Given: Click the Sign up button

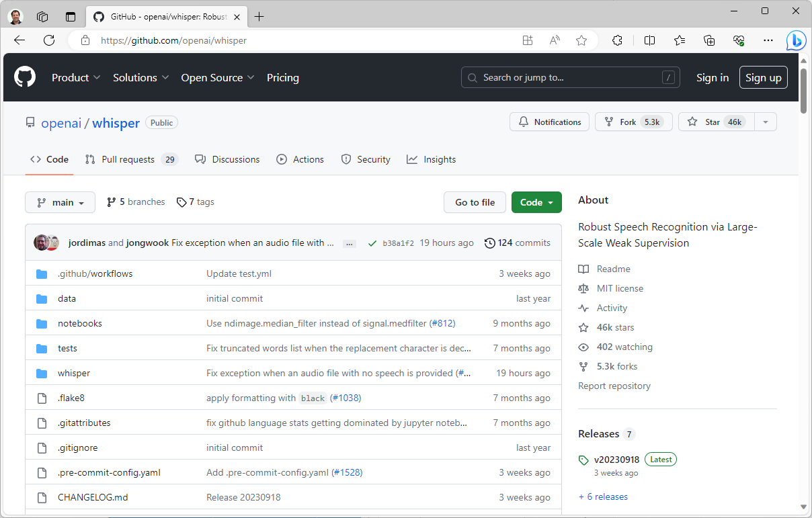Looking at the screenshot, I should click(763, 77).
